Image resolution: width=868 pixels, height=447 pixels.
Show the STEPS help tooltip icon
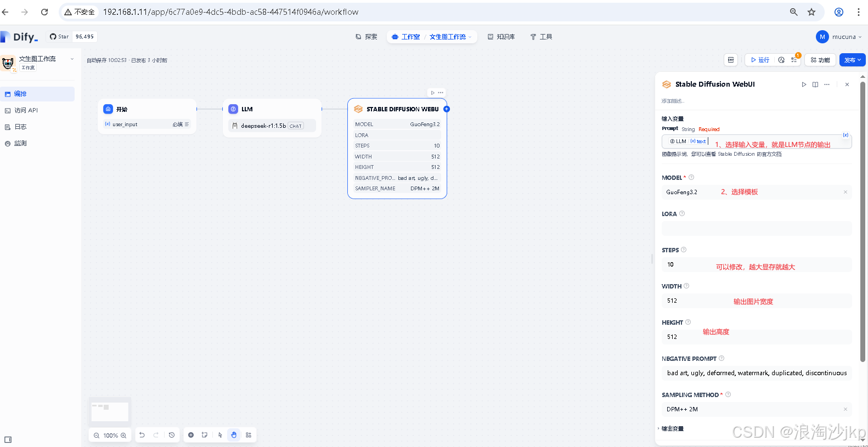point(684,250)
